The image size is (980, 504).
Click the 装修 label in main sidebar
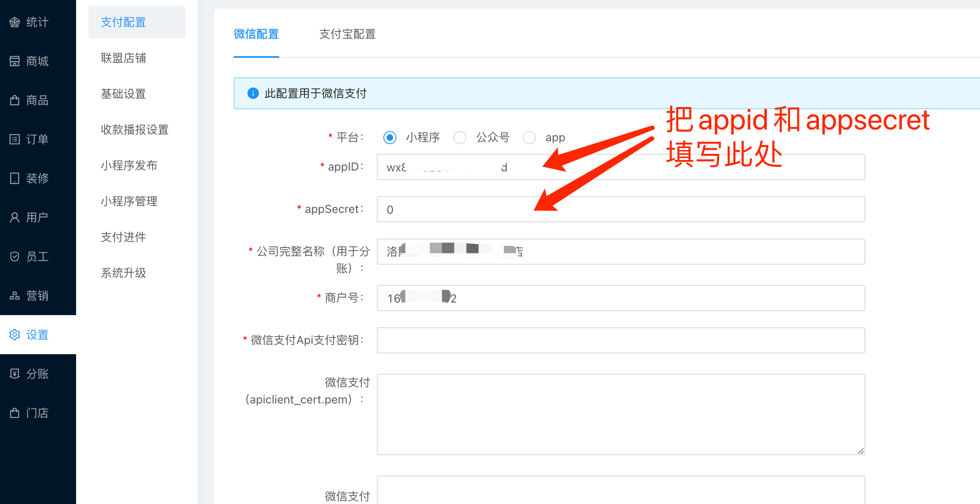(x=37, y=178)
